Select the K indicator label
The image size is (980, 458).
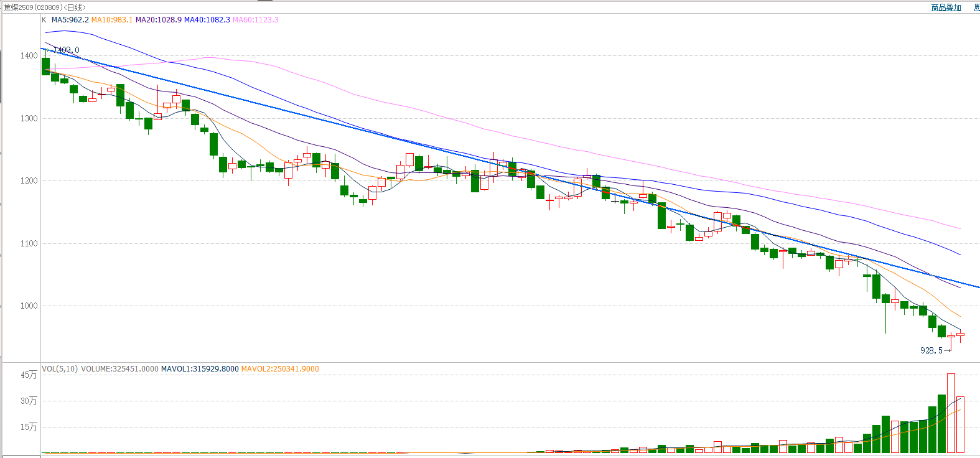point(44,20)
